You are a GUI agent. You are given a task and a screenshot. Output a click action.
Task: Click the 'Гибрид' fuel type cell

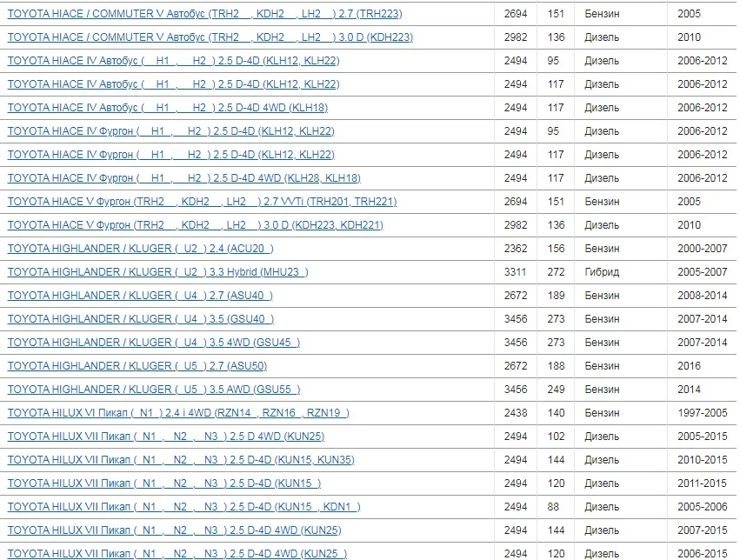(602, 272)
